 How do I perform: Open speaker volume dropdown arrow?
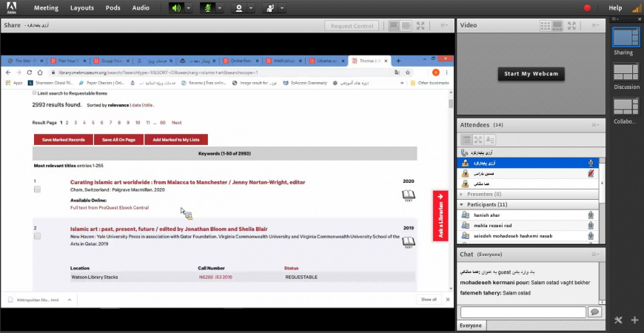pyautogui.click(x=189, y=8)
